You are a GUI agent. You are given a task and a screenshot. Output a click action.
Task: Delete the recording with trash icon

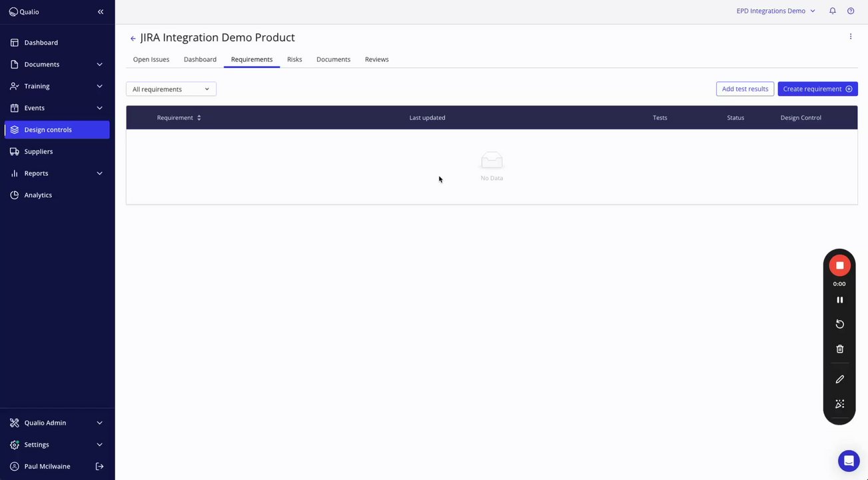click(x=839, y=349)
